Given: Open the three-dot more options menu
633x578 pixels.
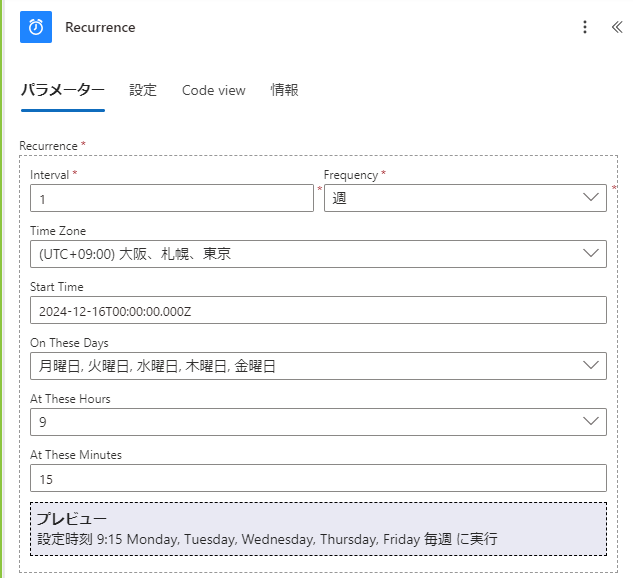Looking at the screenshot, I should pyautogui.click(x=585, y=27).
